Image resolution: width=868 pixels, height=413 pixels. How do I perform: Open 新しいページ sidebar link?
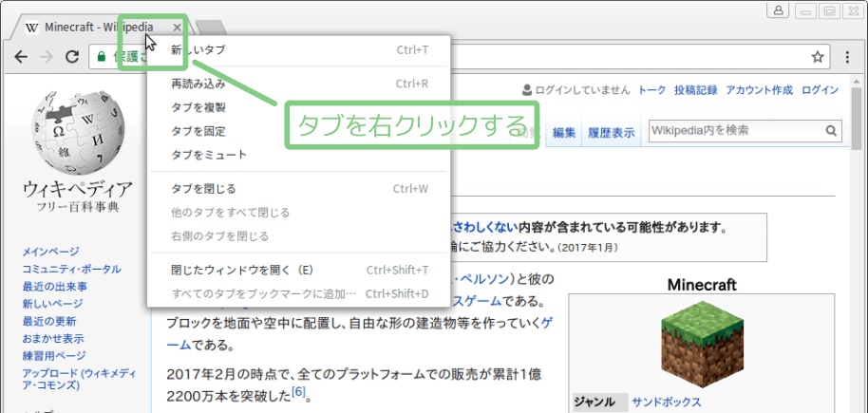52,304
